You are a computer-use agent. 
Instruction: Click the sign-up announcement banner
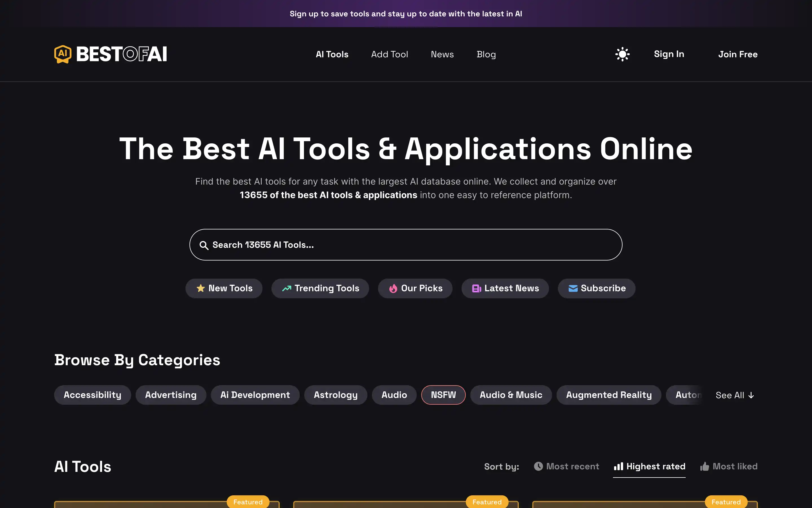(x=406, y=14)
